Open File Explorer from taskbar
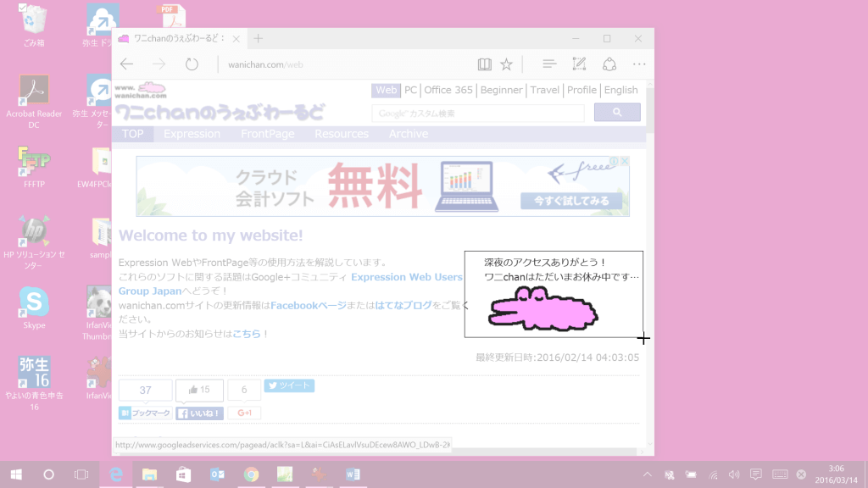This screenshot has width=868, height=488. pyautogui.click(x=149, y=474)
